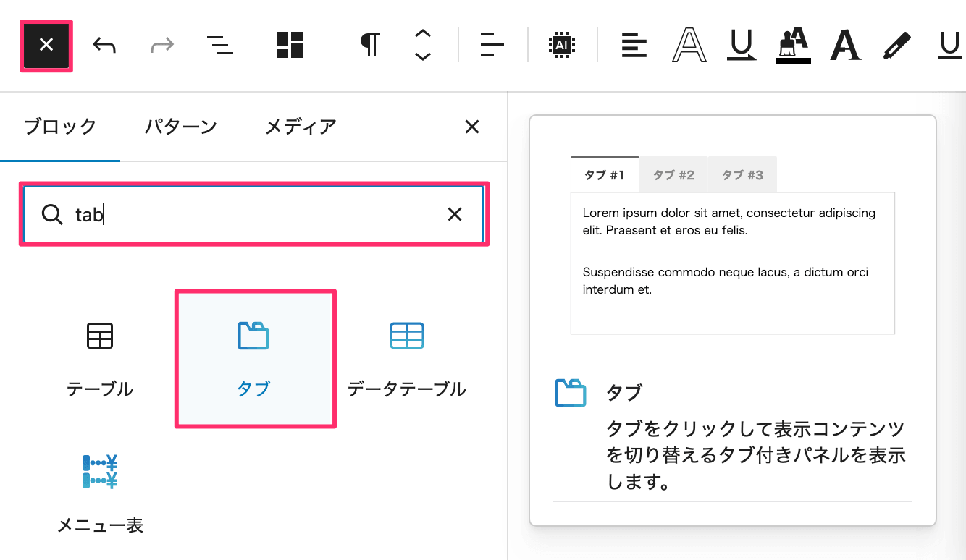966x560 pixels.
Task: Click the paragraph block type icon
Action: [x=370, y=46]
